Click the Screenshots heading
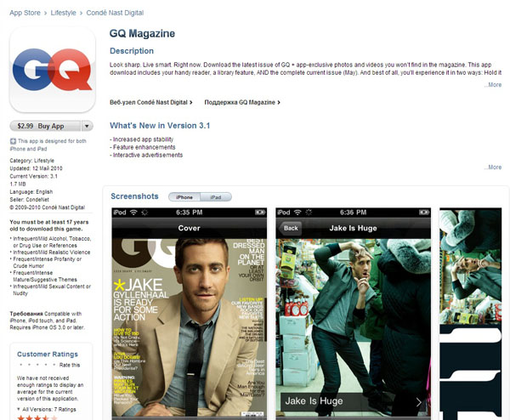 (x=134, y=196)
